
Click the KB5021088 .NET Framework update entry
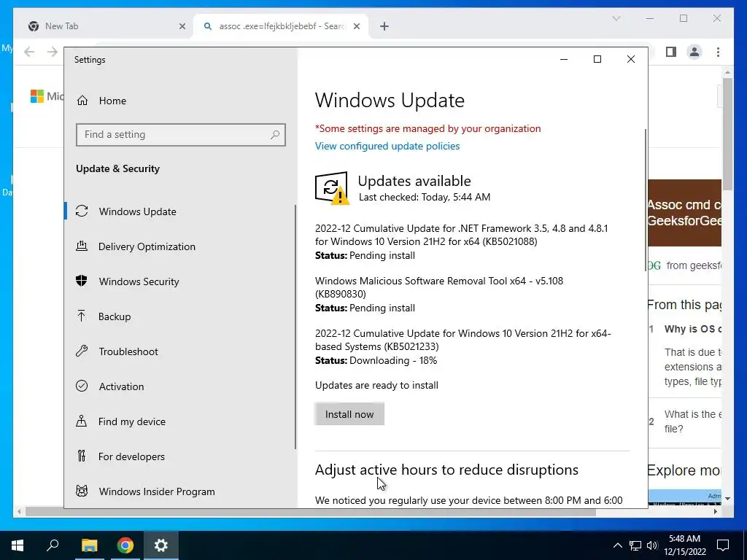461,241
